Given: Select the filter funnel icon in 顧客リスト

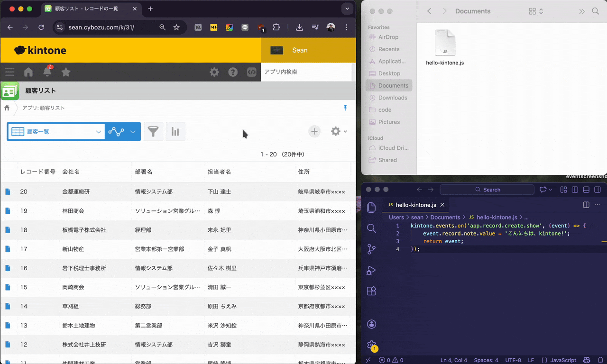Looking at the screenshot, I should (x=153, y=131).
